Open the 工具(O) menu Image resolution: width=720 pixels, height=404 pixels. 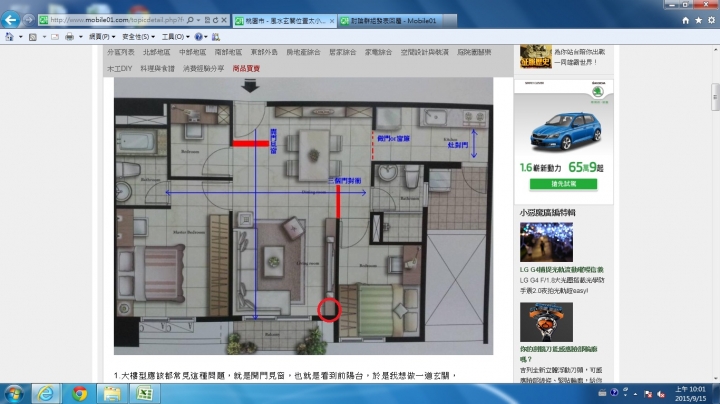coord(175,37)
